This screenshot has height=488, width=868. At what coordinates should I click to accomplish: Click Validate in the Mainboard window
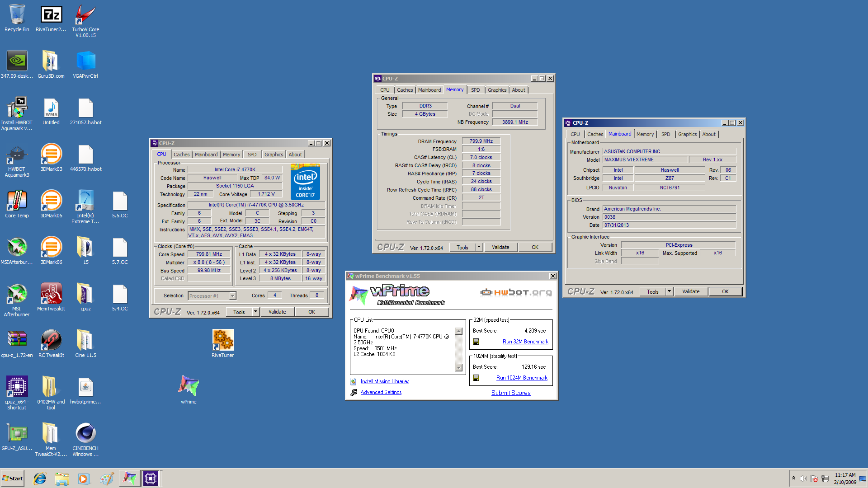691,291
